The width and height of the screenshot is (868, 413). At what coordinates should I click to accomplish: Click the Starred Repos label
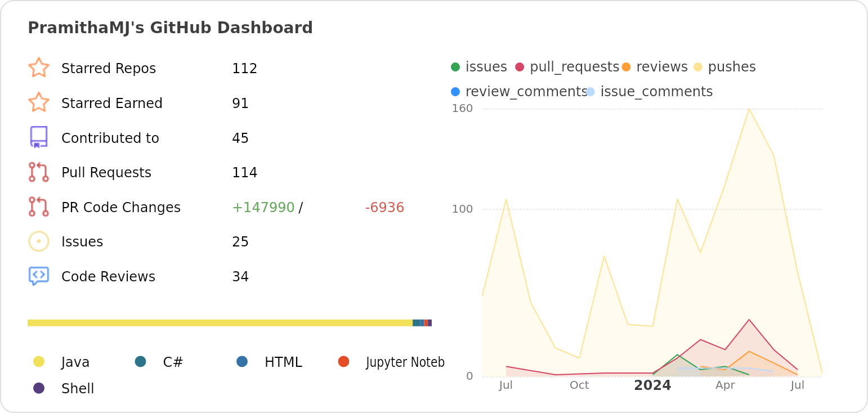coord(109,68)
